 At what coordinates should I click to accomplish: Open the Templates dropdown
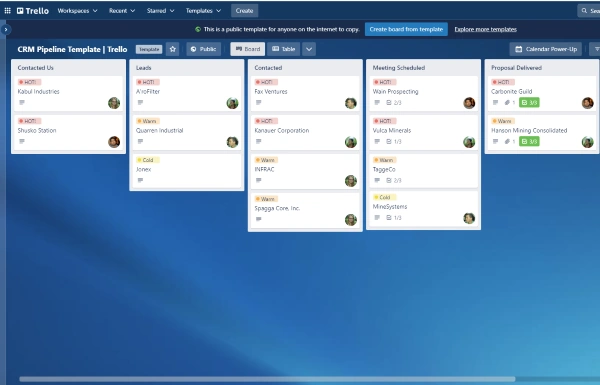203,11
